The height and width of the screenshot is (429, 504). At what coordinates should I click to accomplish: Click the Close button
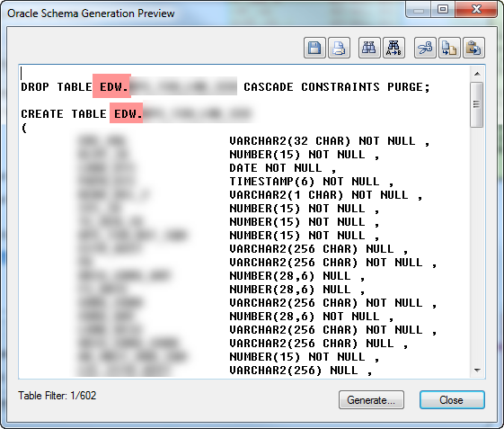[452, 400]
